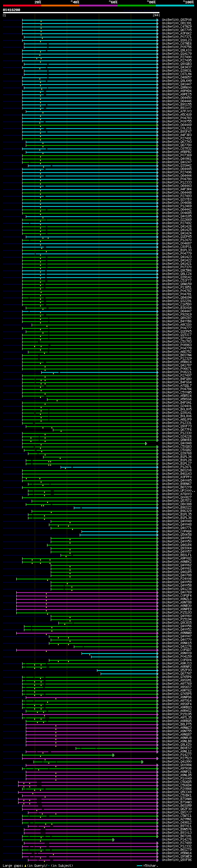Select the UniRef100_B9SF47 label
The height and width of the screenshot is (868, 197).
[x=177, y=132]
